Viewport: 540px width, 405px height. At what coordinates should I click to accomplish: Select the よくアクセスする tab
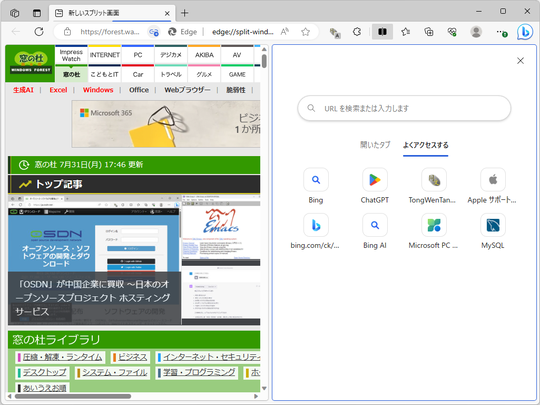426,145
